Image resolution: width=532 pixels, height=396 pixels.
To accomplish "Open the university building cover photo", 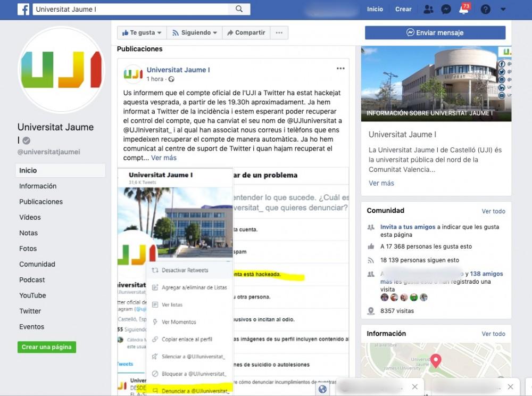I will pos(435,84).
